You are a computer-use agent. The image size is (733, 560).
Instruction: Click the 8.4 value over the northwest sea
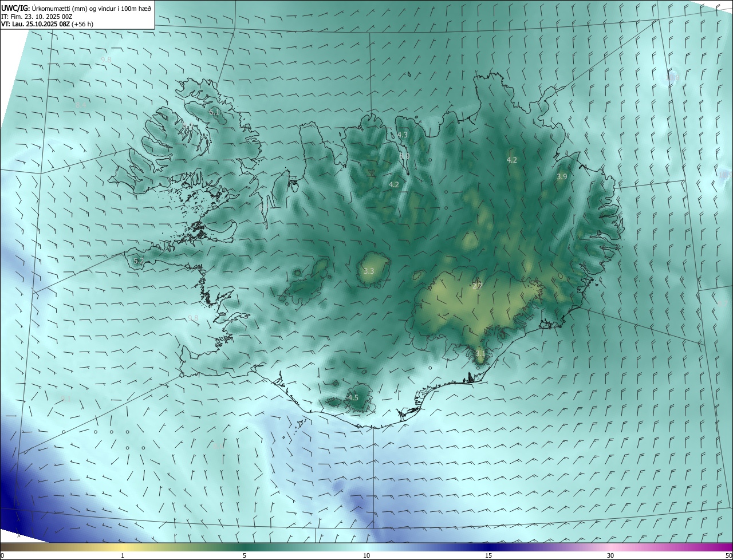click(81, 105)
